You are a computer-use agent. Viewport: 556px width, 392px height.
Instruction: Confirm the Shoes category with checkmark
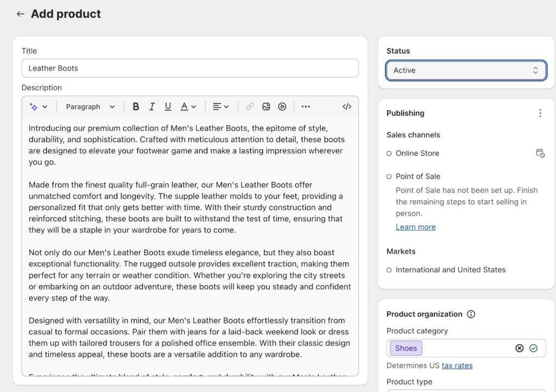(x=533, y=348)
